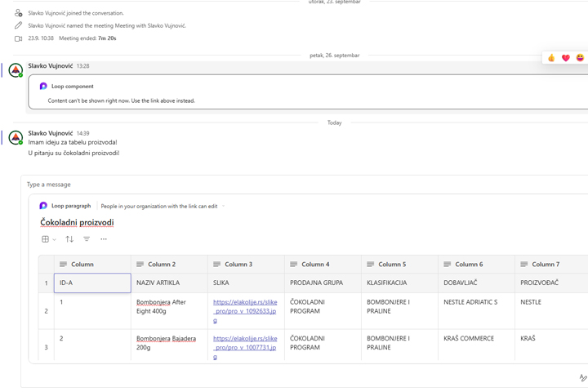Select row number 2 in the table
The image size is (588, 392).
(46, 311)
